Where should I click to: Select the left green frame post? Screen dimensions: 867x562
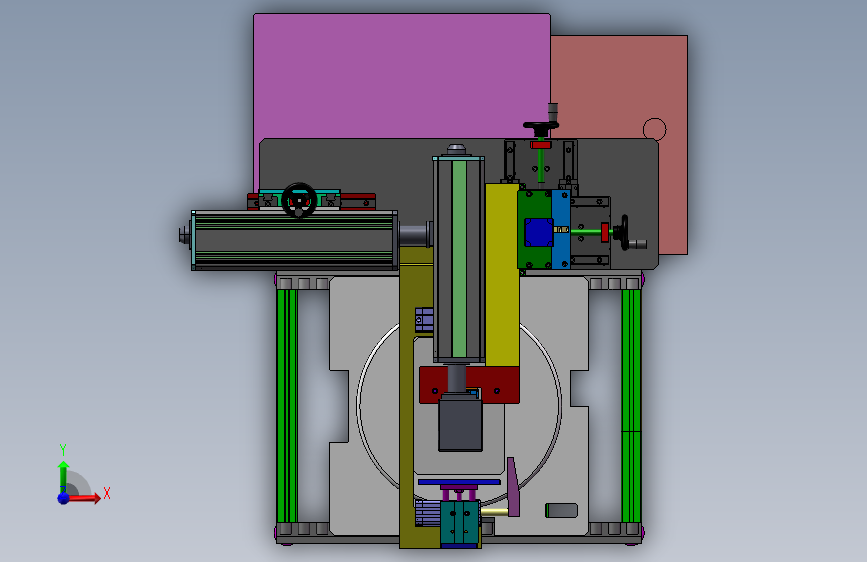pos(287,405)
